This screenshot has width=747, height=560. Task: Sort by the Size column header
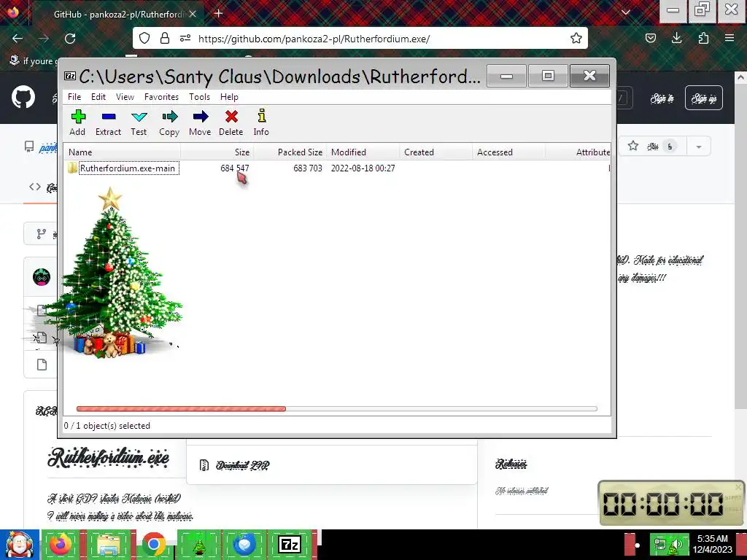pos(217,152)
